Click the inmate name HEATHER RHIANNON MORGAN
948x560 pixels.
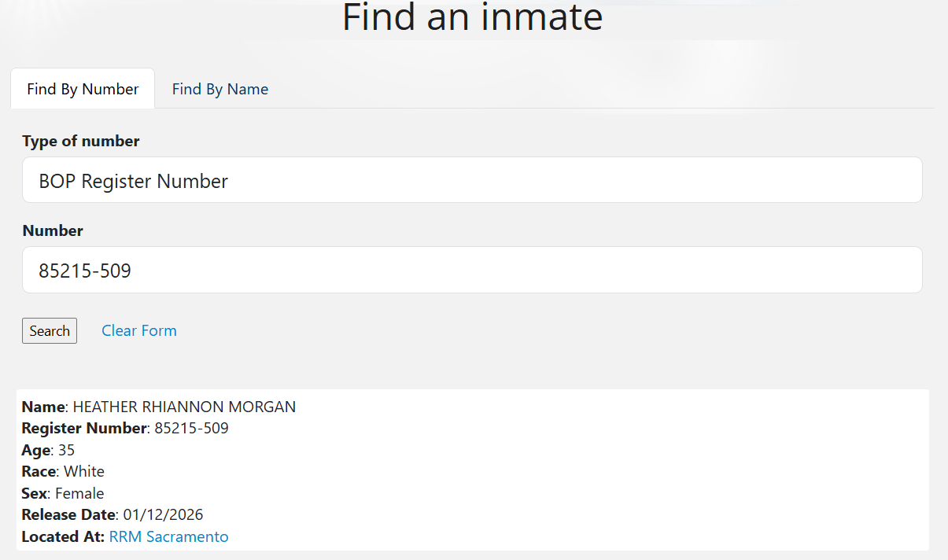[184, 407]
